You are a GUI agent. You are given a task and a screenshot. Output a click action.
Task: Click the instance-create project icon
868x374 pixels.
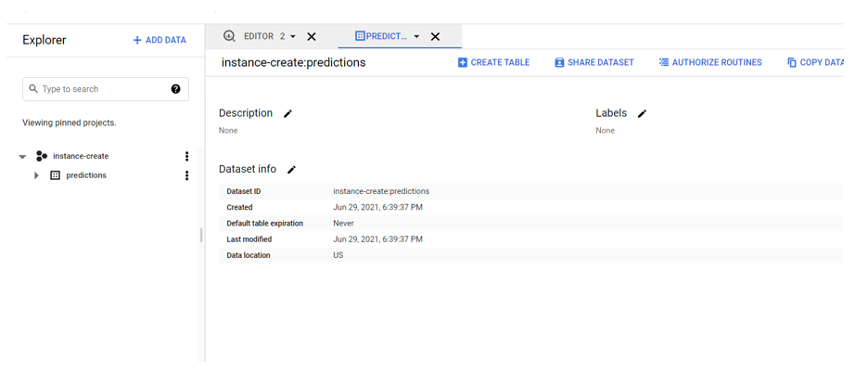pos(42,156)
